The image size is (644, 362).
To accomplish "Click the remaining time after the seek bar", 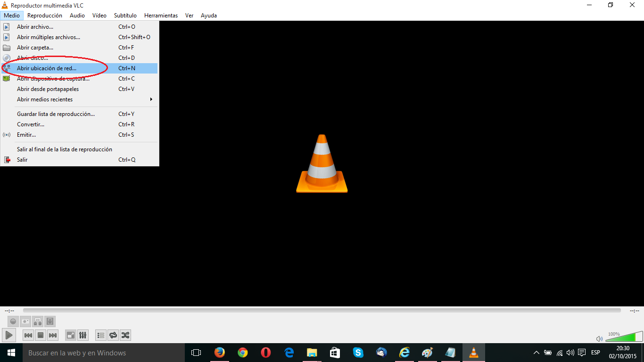I will point(635,311).
